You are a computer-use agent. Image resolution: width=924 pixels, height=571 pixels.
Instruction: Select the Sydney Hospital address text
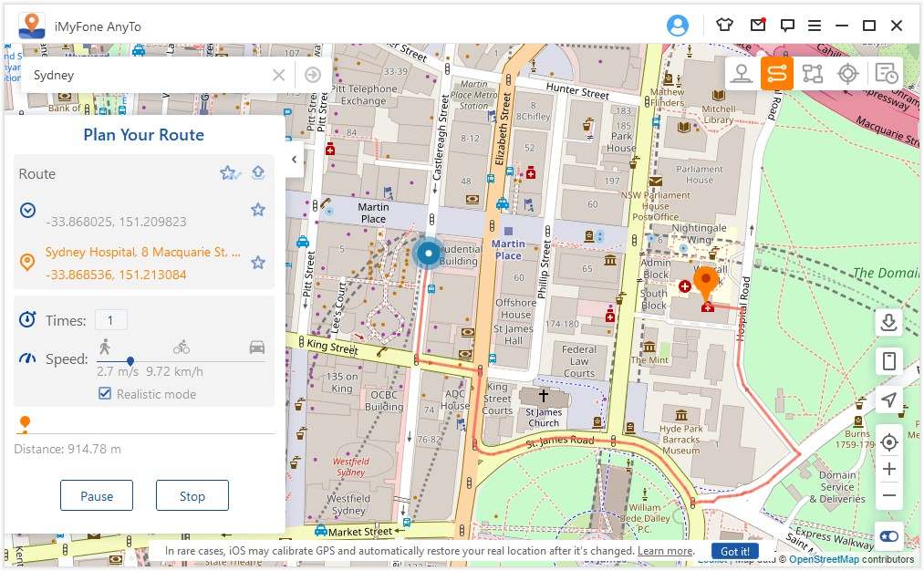point(142,252)
